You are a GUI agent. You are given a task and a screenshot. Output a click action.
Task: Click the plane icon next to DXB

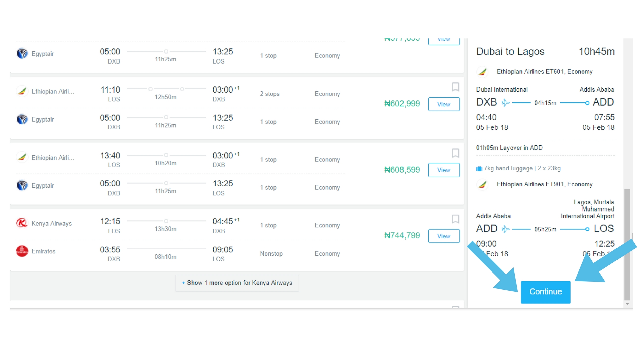coord(505,103)
